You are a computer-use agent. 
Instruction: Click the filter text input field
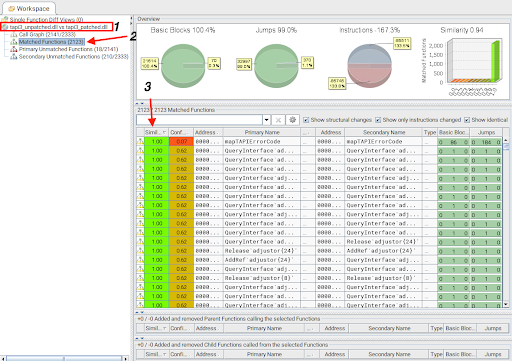pyautogui.click(x=199, y=120)
